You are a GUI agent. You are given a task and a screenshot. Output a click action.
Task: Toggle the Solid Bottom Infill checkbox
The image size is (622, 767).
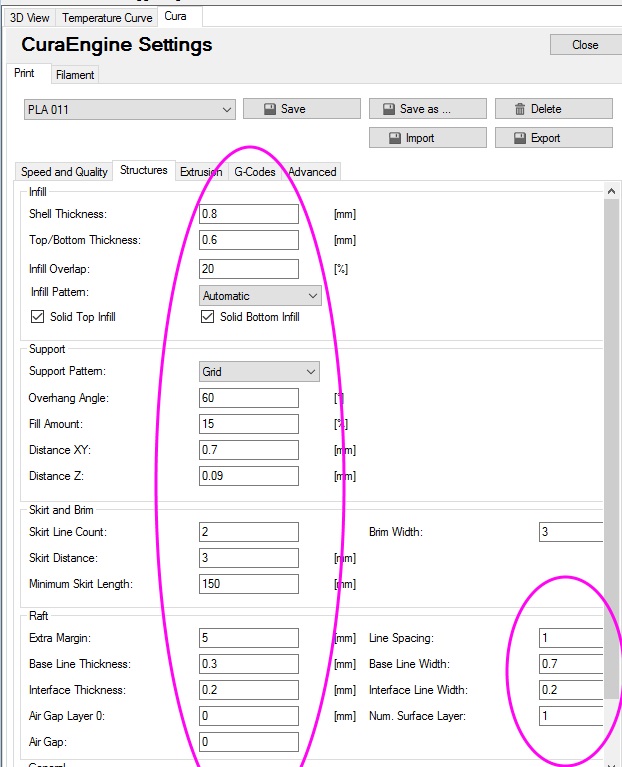coord(207,317)
